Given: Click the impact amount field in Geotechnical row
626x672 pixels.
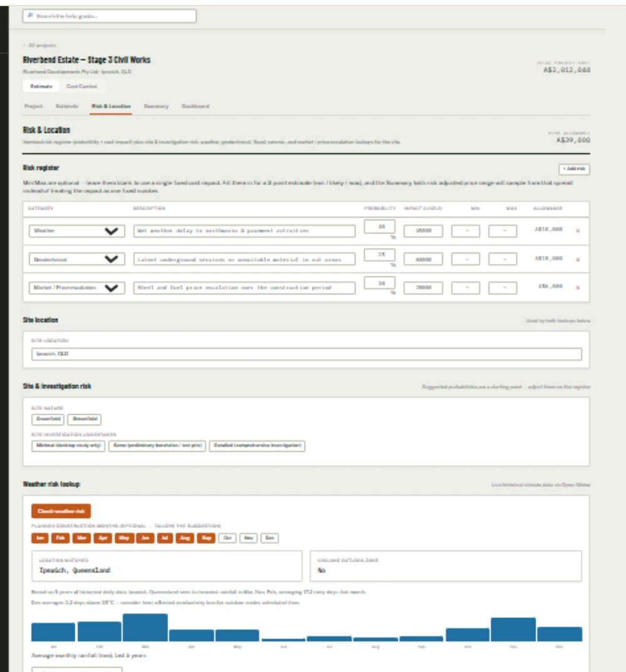Looking at the screenshot, I should 423,259.
